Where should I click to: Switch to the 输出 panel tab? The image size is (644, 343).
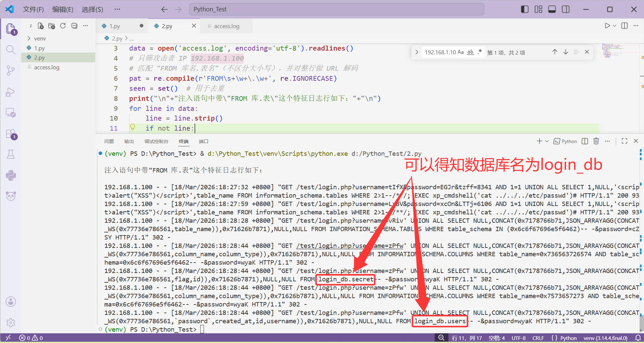pyautogui.click(x=129, y=141)
